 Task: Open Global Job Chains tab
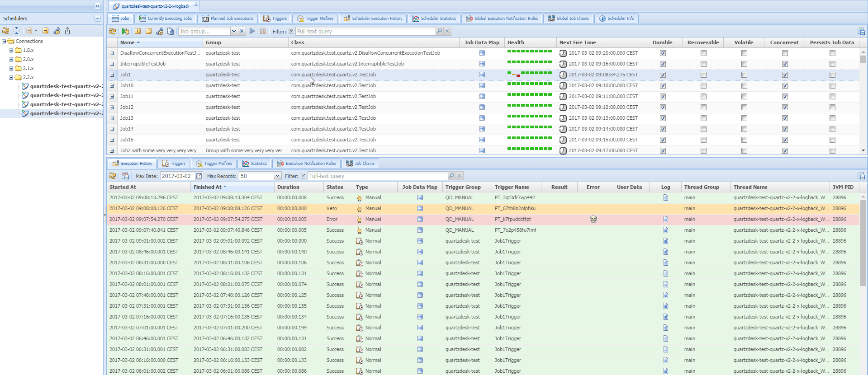click(x=569, y=19)
